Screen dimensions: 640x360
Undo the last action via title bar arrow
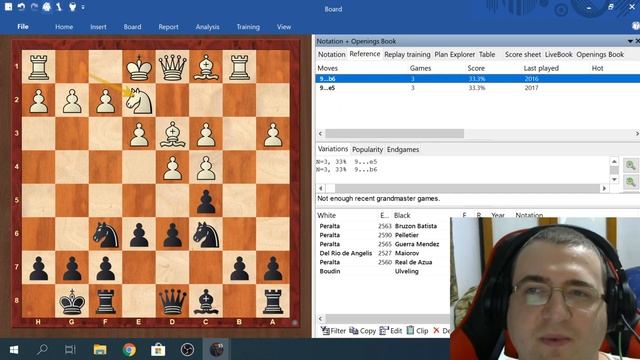click(21, 7)
